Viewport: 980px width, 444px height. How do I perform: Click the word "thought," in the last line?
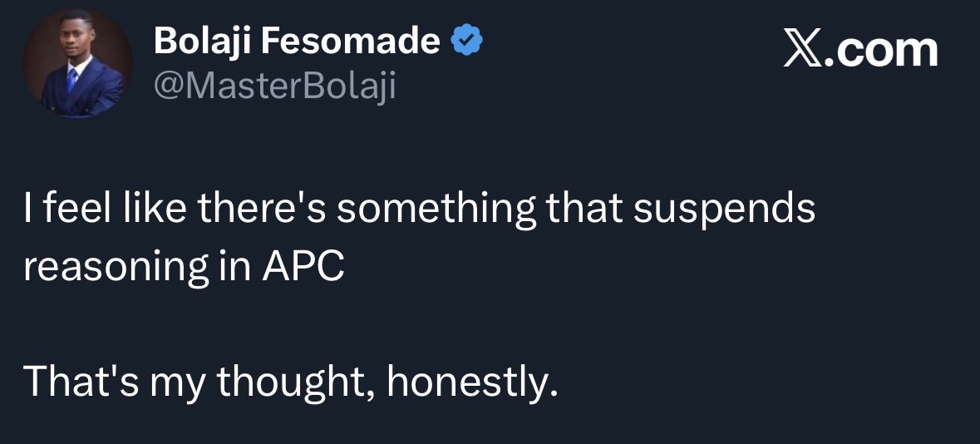(x=296, y=382)
